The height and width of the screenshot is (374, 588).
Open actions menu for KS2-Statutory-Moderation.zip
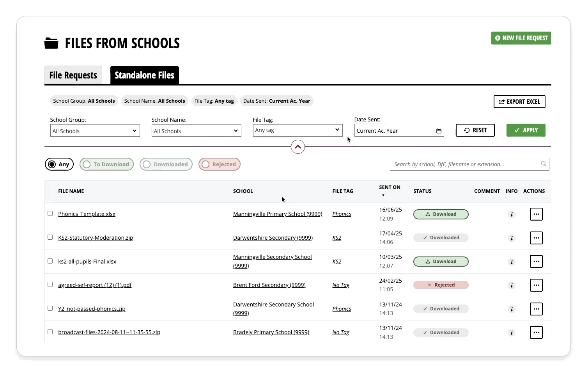coord(536,238)
